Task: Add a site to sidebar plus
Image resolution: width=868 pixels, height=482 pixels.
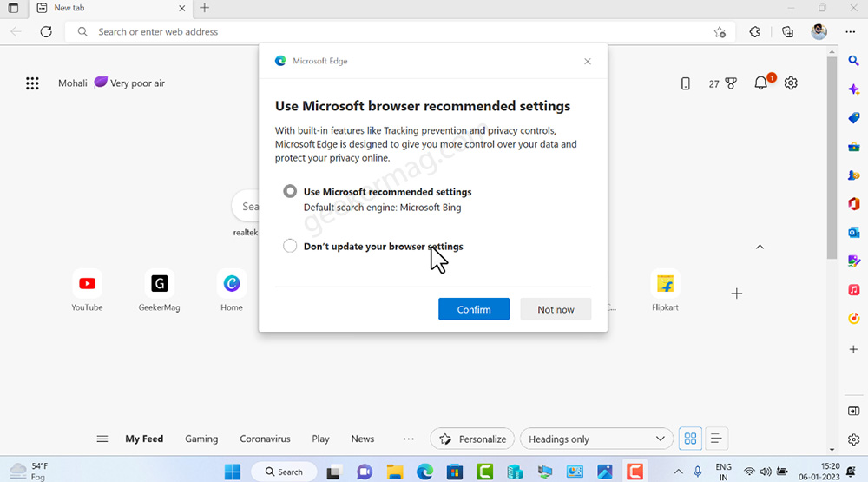Action: tap(853, 350)
